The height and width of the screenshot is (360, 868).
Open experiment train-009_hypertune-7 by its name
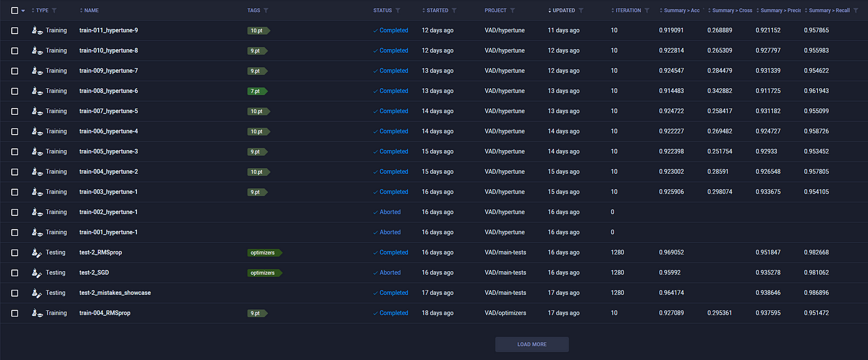108,71
